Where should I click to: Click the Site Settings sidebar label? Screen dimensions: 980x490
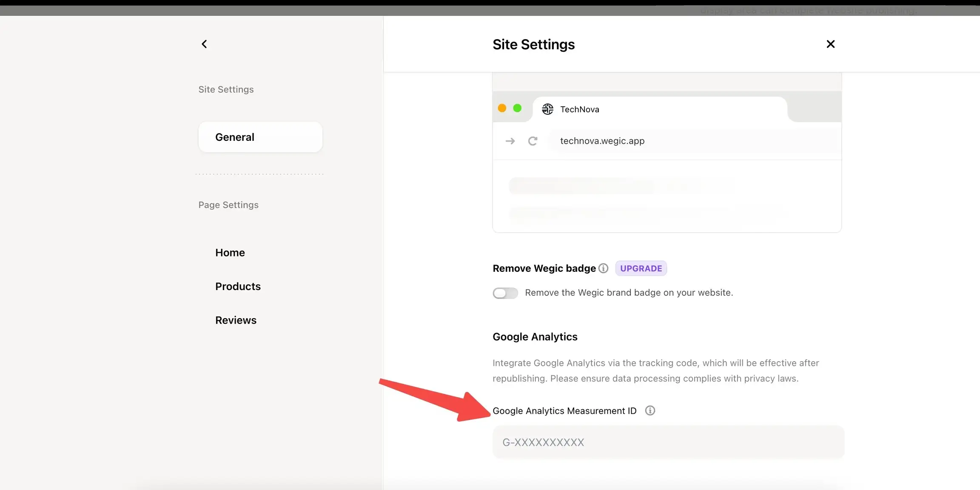point(226,89)
